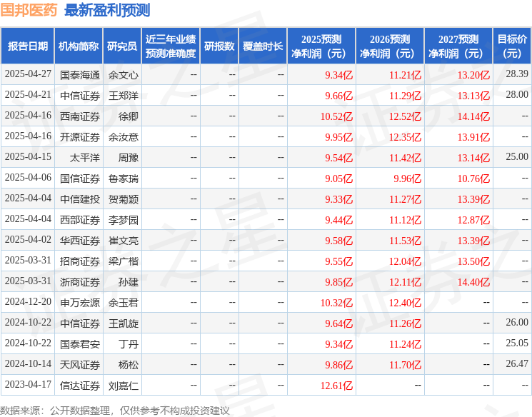
Task: Select analyst 孙建
Action: (129, 282)
